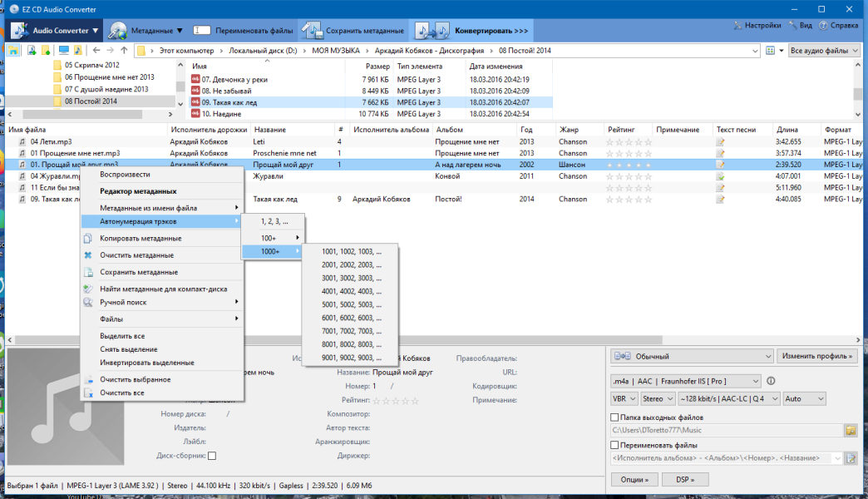Click Сохранить метаданные toolbar button
This screenshot has width=868, height=499.
pos(353,31)
